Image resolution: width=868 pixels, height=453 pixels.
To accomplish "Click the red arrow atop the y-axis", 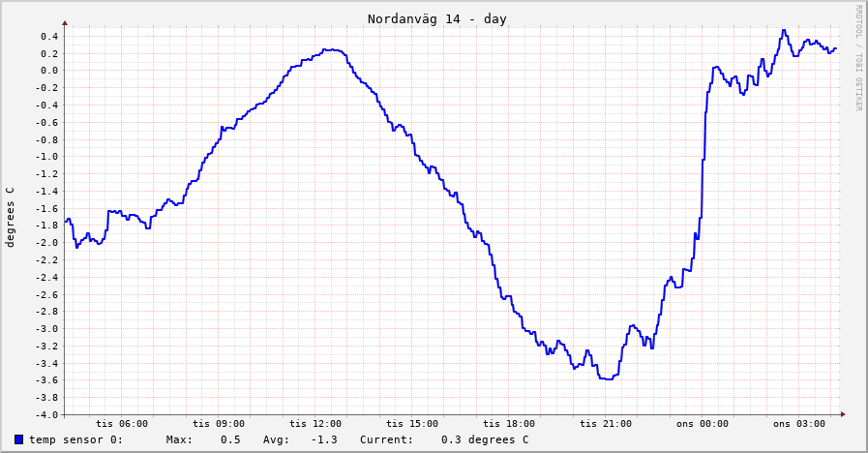I will click(65, 22).
